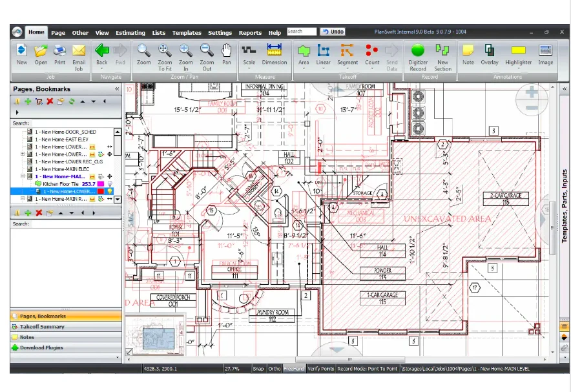Select the Linear takeoff tool

pos(324,54)
